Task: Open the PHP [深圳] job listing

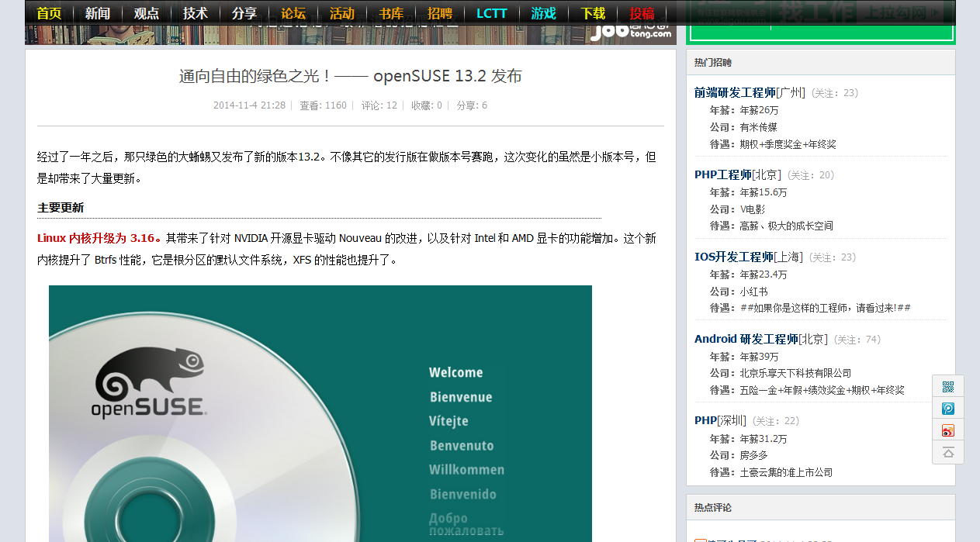Action: 720,420
